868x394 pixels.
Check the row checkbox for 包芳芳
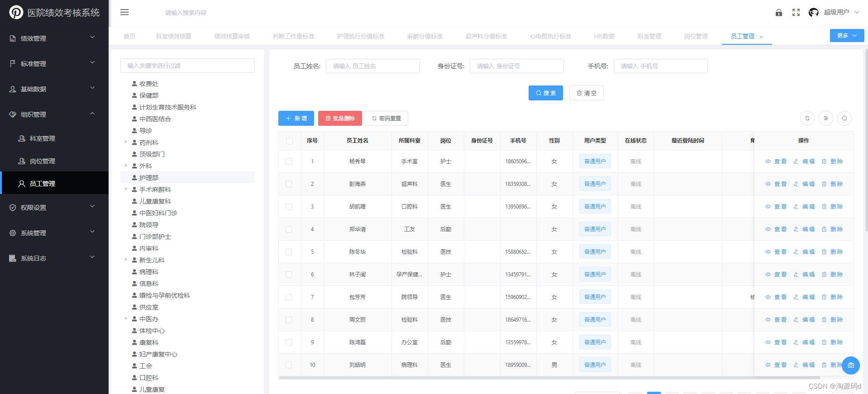289,297
